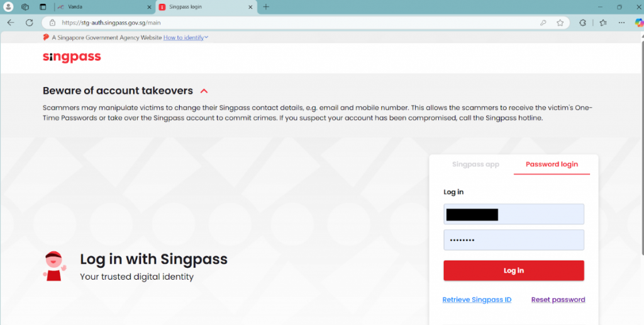Minimize the browser window
The height and width of the screenshot is (325, 644).
pos(600,7)
